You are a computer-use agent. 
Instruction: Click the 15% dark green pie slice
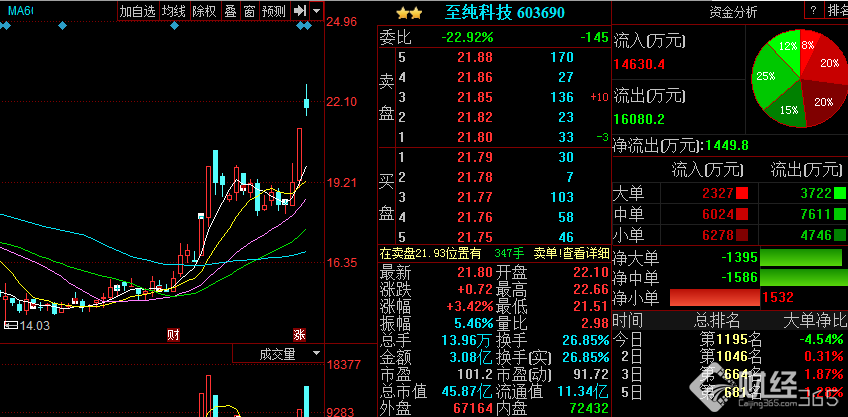(x=787, y=108)
